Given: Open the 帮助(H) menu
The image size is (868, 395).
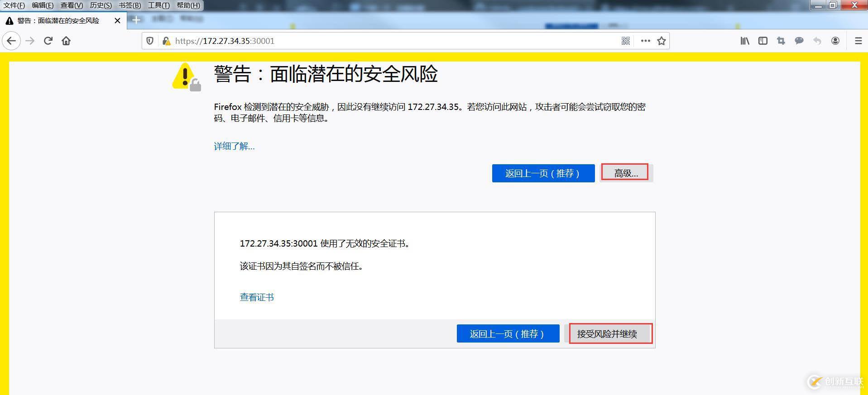Looking at the screenshot, I should click(x=188, y=5).
